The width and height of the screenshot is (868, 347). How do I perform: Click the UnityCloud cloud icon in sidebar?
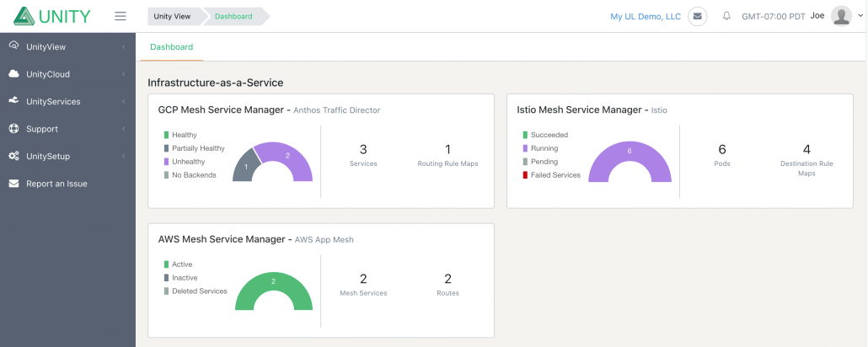[14, 74]
